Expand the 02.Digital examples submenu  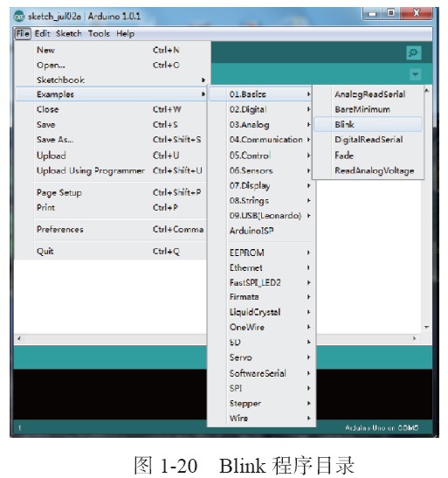tap(261, 109)
